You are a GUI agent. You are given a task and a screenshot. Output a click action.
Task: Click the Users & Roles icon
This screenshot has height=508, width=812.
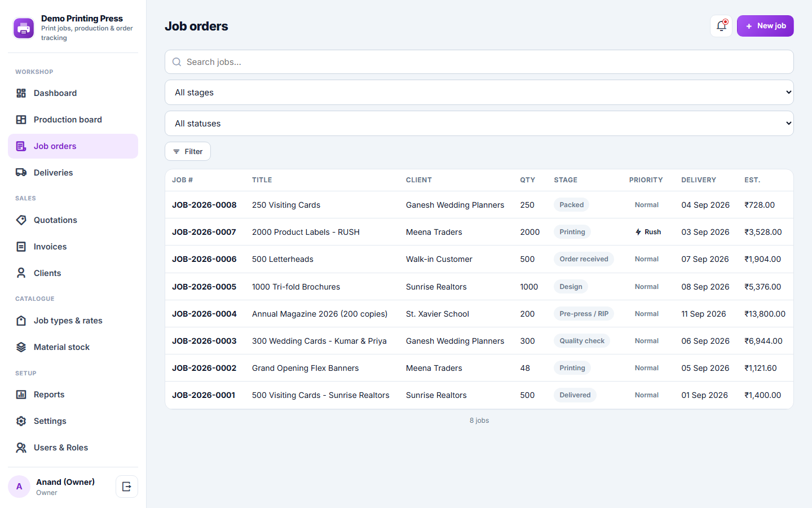pos(21,448)
